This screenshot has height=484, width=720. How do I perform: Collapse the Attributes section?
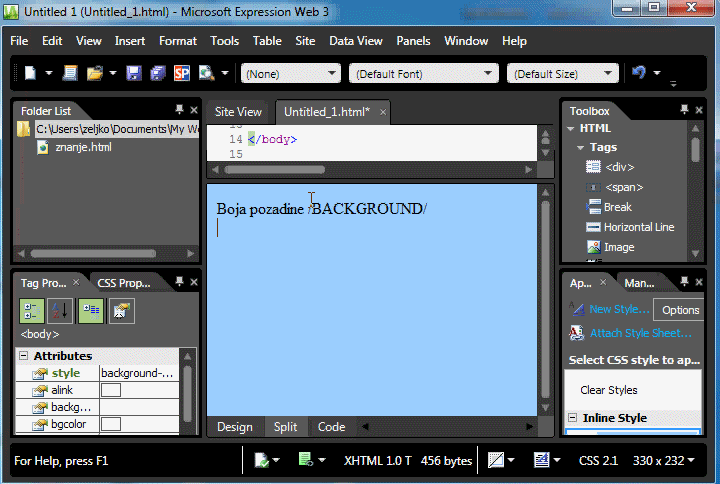[x=23, y=356]
